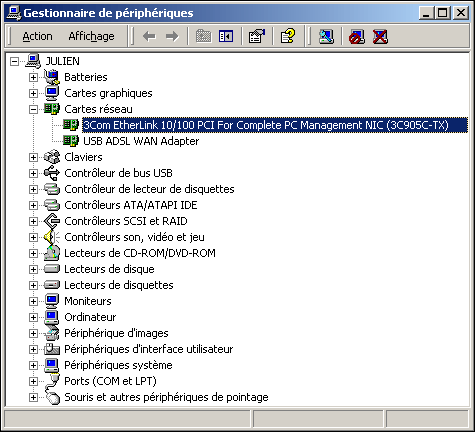Screen dimensions: 475x432
Task: Select 3Com EtherLink 10/100 PCI adapter
Action: 266,125
